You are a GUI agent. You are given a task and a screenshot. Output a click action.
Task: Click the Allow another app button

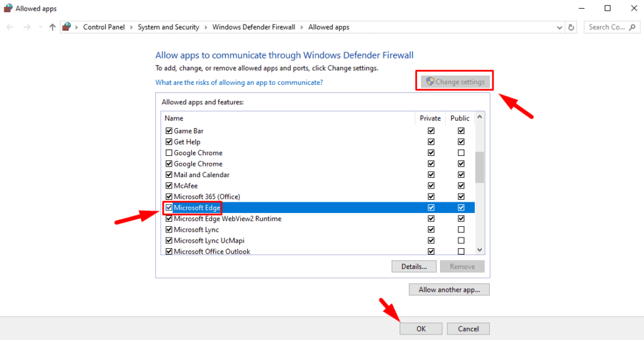pyautogui.click(x=449, y=290)
